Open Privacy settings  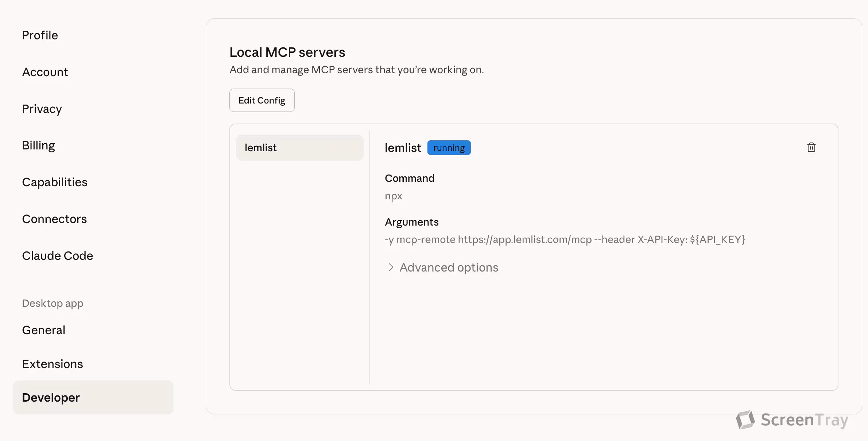(42, 109)
